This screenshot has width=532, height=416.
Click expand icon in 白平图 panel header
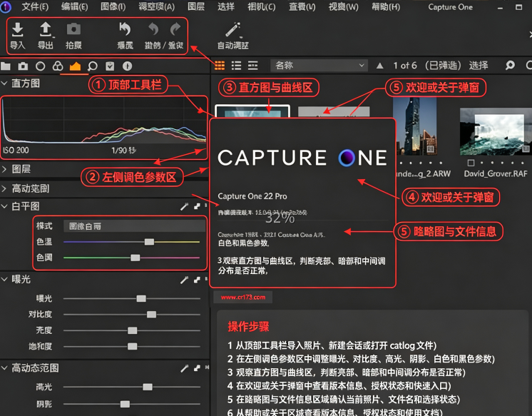197,206
